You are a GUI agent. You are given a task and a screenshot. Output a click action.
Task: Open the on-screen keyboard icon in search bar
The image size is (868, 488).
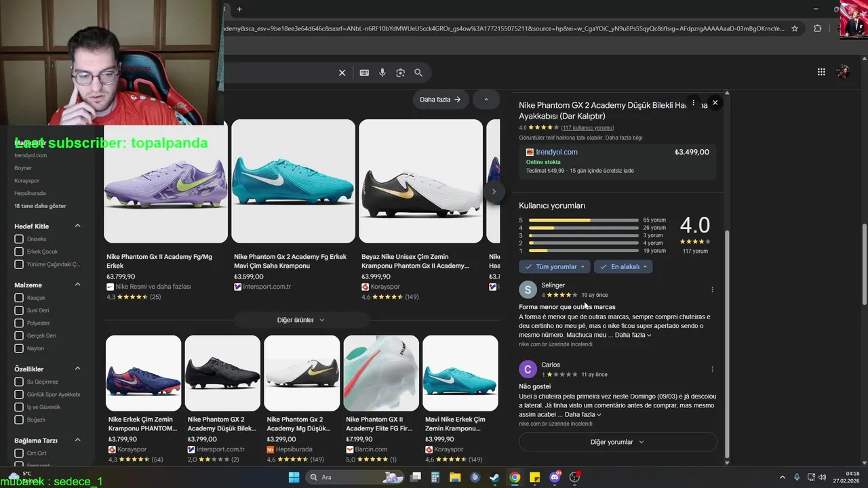click(364, 73)
